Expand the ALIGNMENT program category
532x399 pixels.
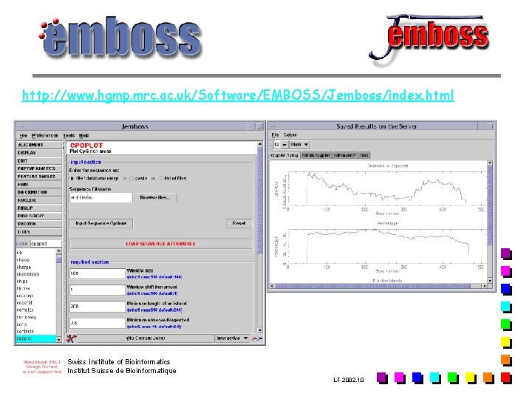(x=39, y=145)
